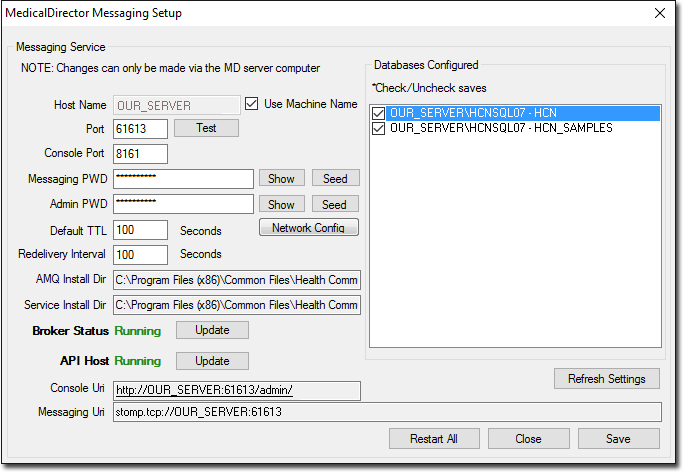Screen dimensions: 683x472
Task: Click the Test button beside Port
Action: click(x=206, y=128)
